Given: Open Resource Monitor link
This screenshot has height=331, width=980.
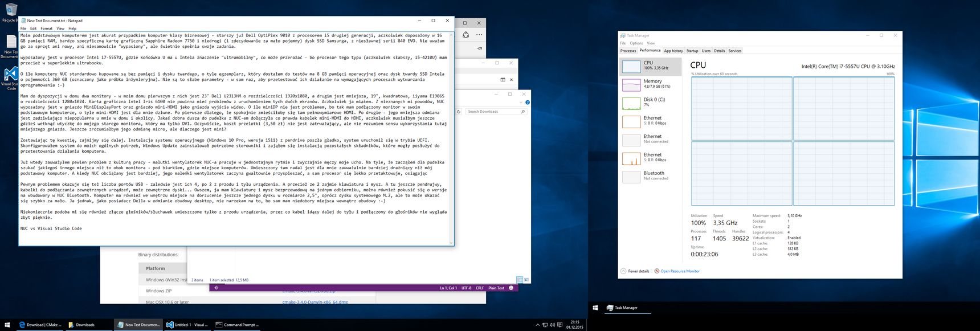Looking at the screenshot, I should point(677,271).
